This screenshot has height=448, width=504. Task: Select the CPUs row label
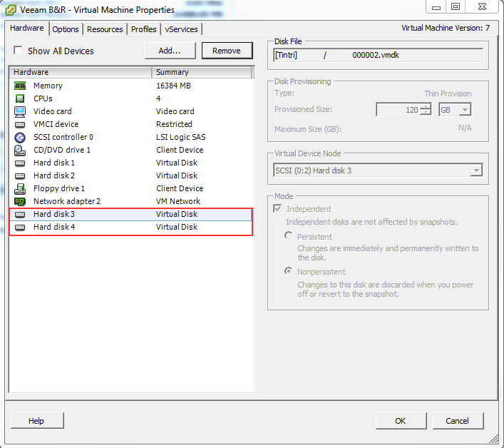point(43,98)
